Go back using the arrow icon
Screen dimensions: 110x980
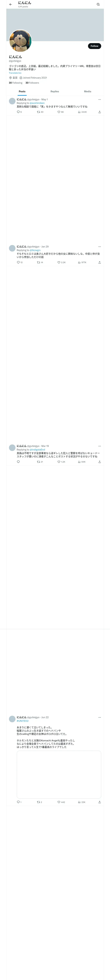pos(11,5)
